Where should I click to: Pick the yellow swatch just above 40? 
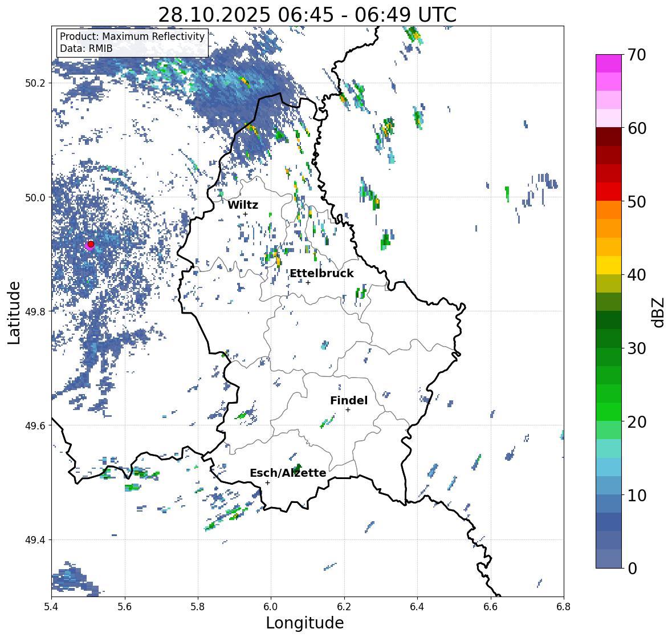coord(609,265)
